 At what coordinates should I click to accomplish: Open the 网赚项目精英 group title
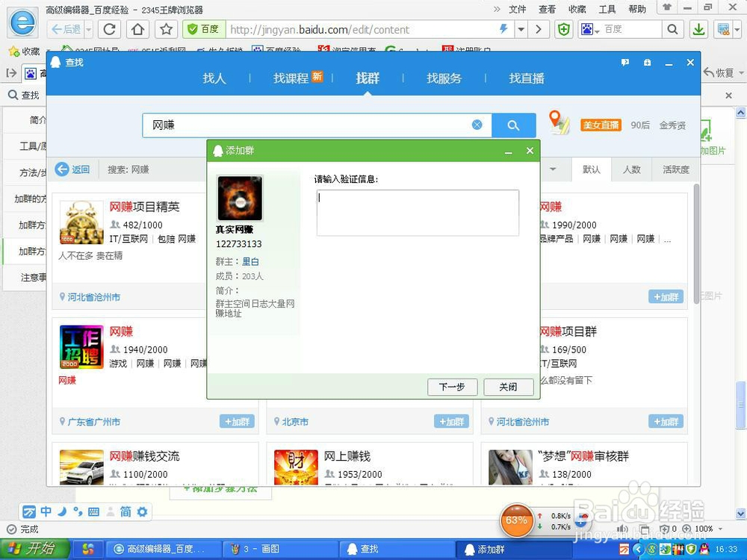[x=144, y=207]
